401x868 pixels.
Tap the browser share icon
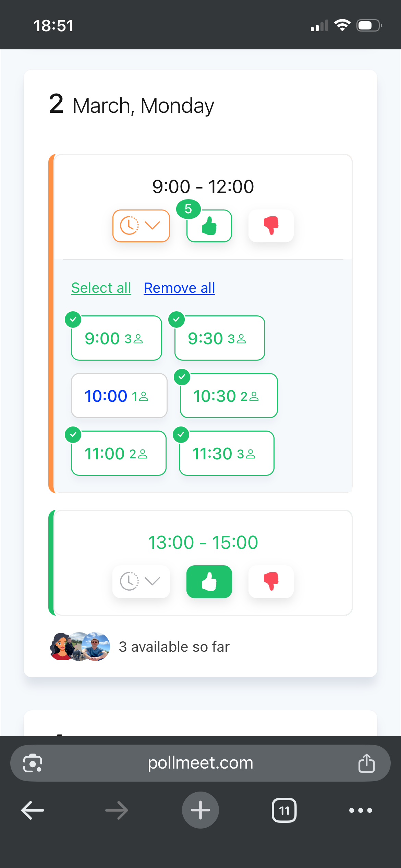pos(366,763)
